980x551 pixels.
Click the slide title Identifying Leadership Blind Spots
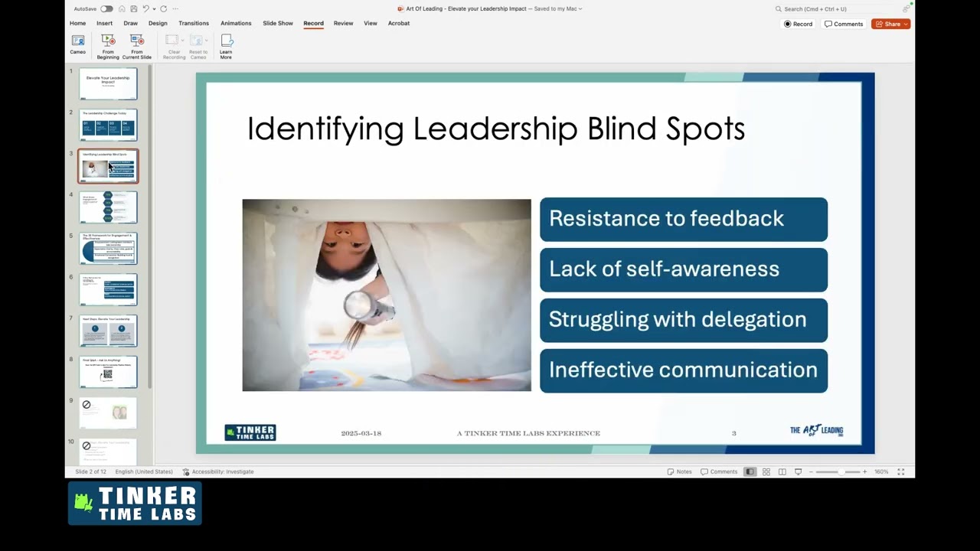[496, 129]
